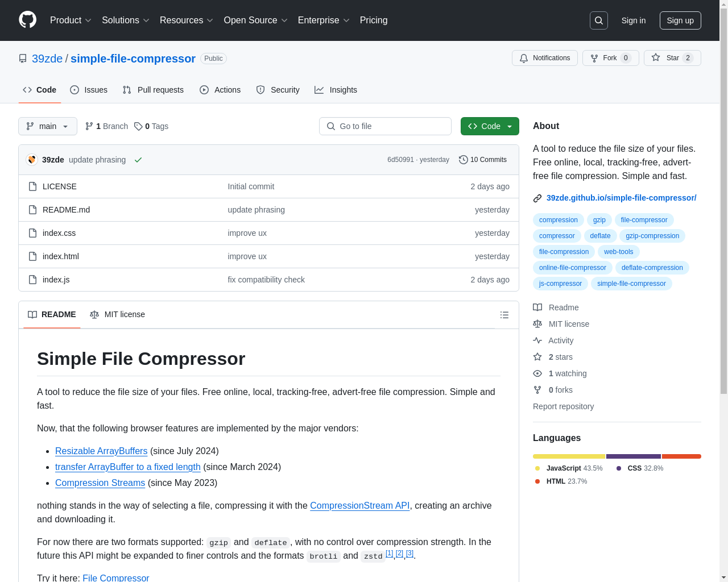Click the index.css file icon
Image resolution: width=728 pixels, height=582 pixels.
tap(32, 233)
